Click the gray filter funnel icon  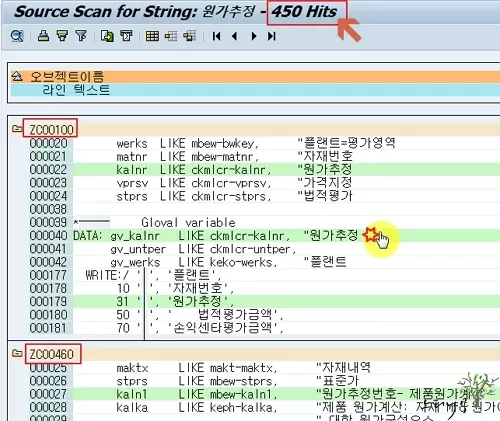[81, 35]
